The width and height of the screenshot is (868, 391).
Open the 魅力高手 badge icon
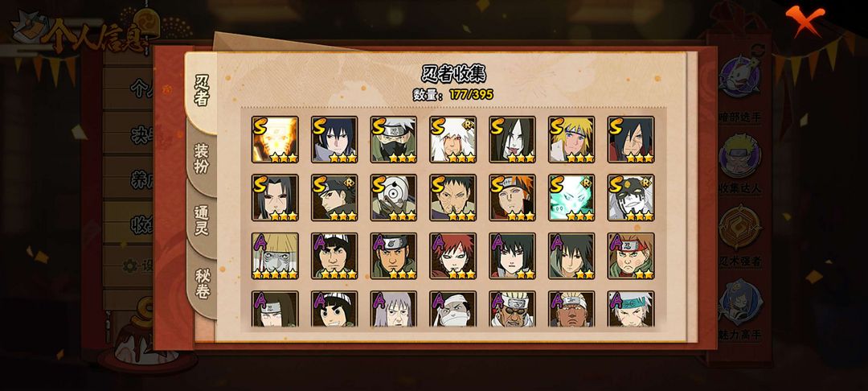coord(740,303)
